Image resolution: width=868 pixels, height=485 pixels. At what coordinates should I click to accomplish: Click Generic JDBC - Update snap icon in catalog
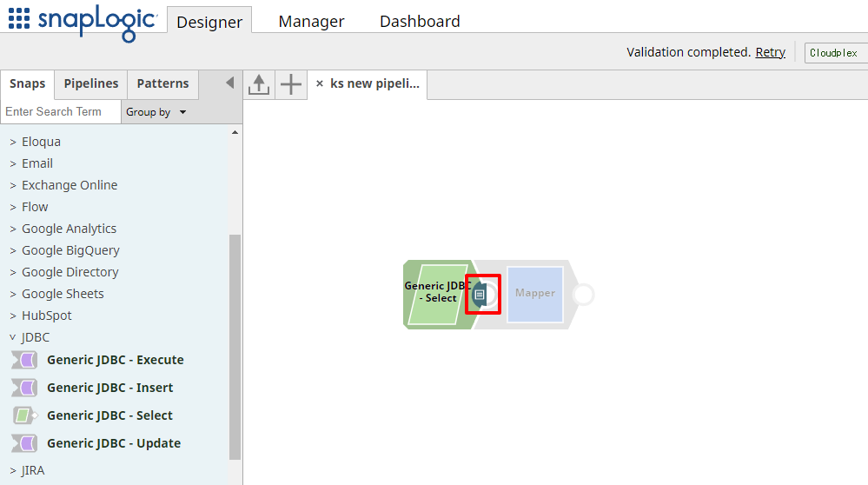[x=24, y=443]
